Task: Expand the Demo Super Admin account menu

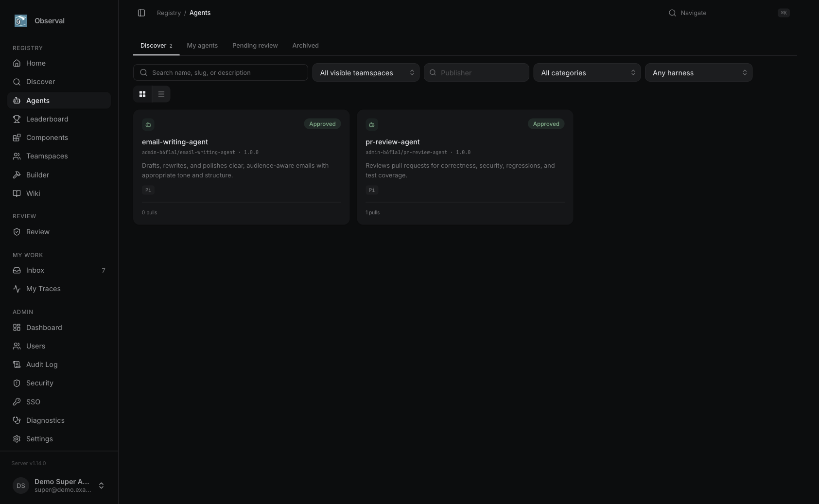Action: tap(59, 486)
